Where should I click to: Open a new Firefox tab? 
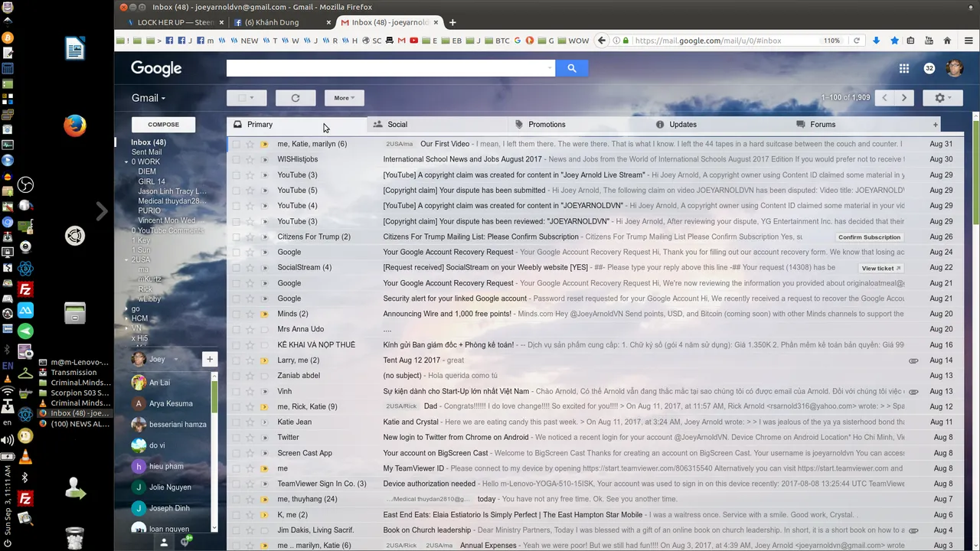click(x=452, y=22)
